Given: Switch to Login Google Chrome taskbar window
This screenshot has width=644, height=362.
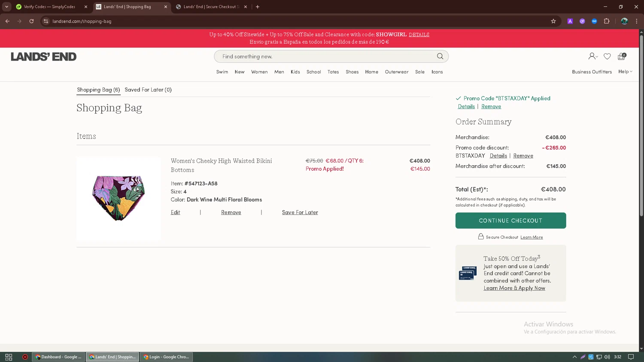Looking at the screenshot, I should [167, 357].
